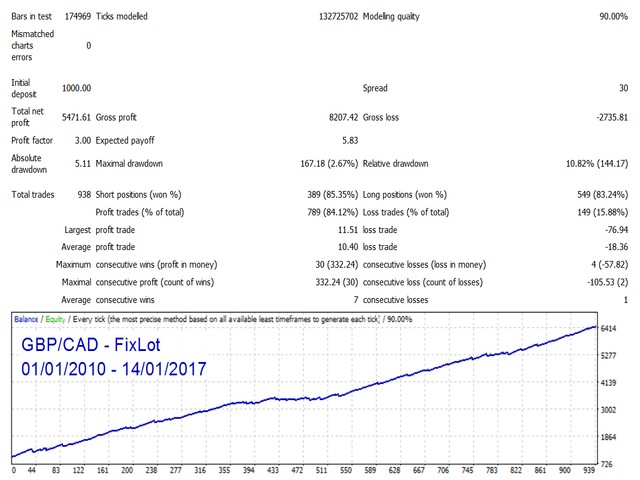Select the Maximal drawdown 167.18 (2.67%) value
This screenshot has width=640, height=480.
(x=329, y=164)
